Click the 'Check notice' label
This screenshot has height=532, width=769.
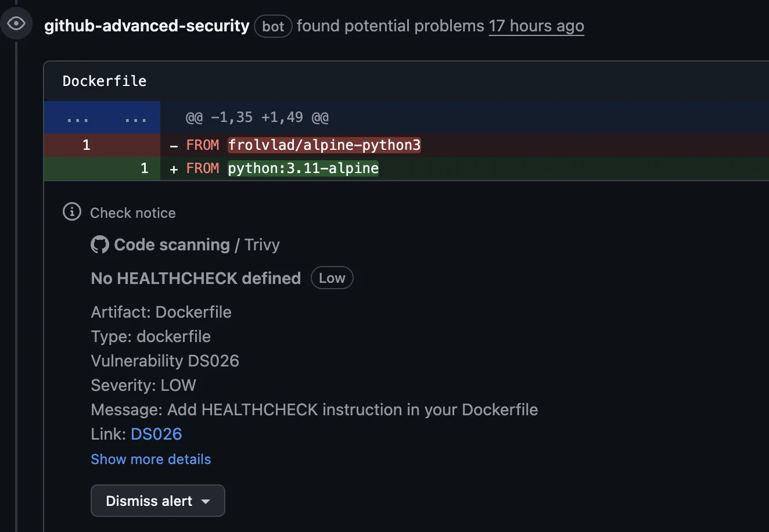(133, 213)
